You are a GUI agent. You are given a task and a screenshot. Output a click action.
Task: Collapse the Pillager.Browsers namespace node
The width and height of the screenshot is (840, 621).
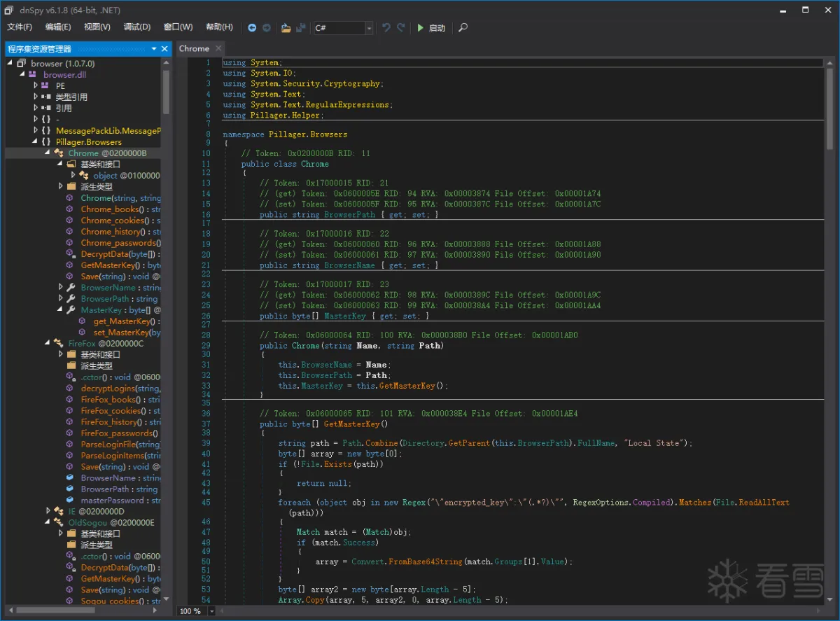pos(36,142)
